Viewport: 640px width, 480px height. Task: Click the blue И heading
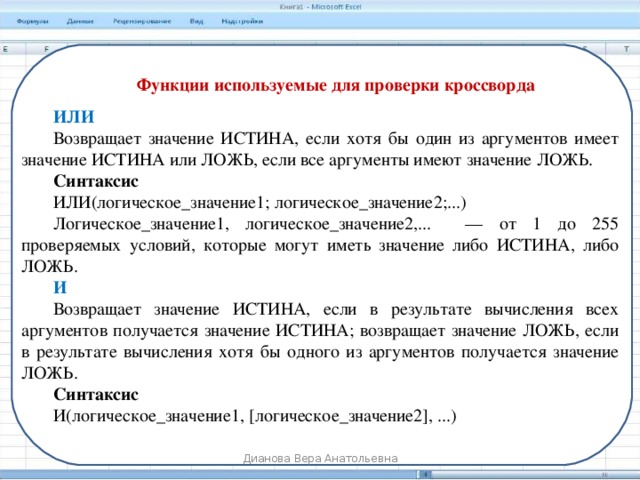[x=60, y=288]
